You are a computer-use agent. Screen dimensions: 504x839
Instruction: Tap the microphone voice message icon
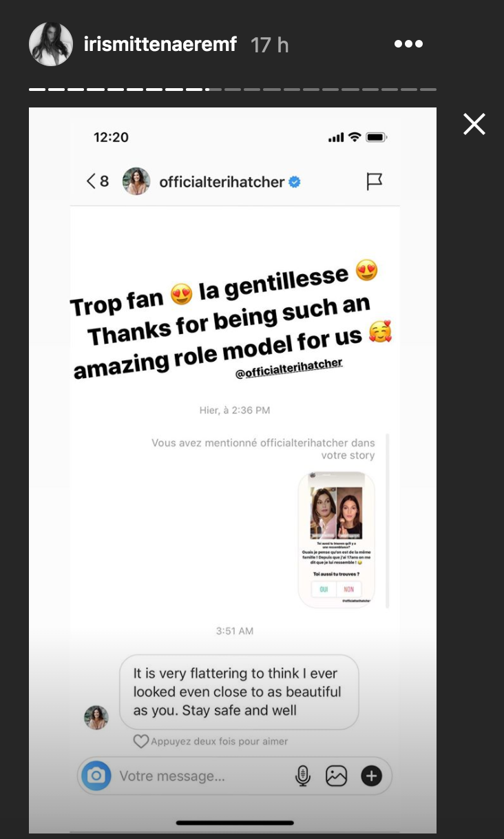click(x=302, y=776)
